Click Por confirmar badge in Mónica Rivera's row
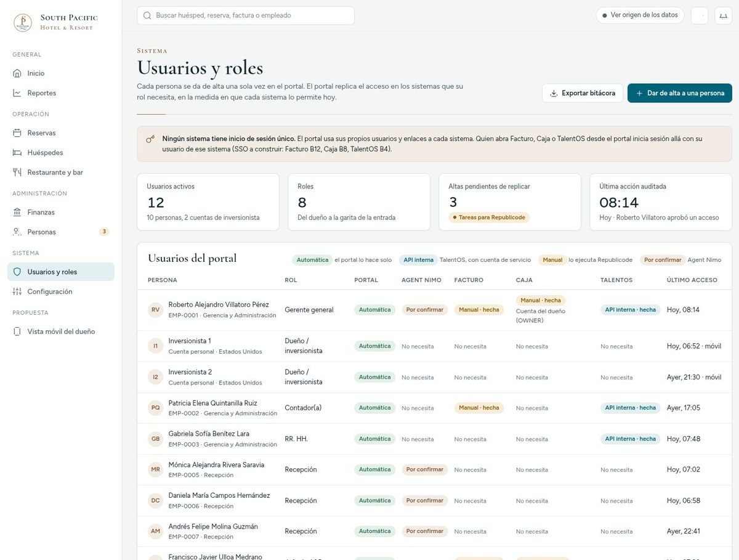739x560 pixels. click(425, 469)
